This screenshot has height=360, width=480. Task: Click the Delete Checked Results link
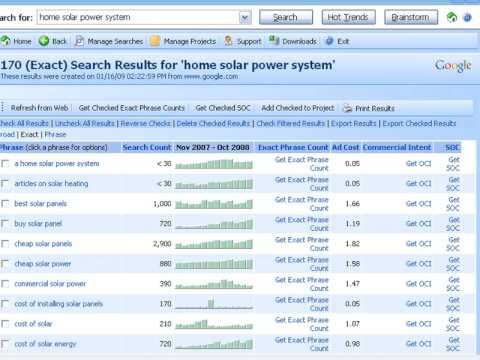213,123
